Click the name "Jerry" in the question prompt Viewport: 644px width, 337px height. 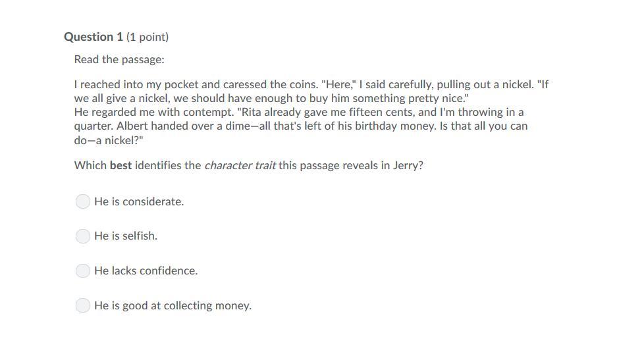pyautogui.click(x=408, y=165)
